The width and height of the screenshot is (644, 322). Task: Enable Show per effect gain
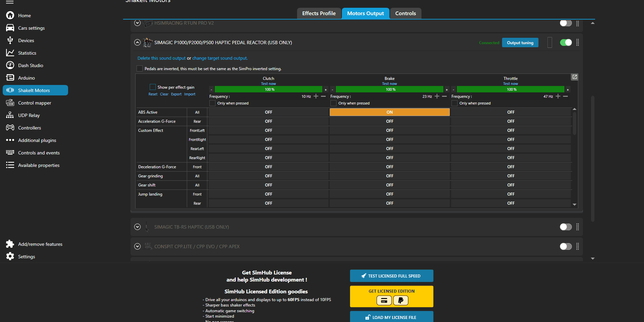152,87
